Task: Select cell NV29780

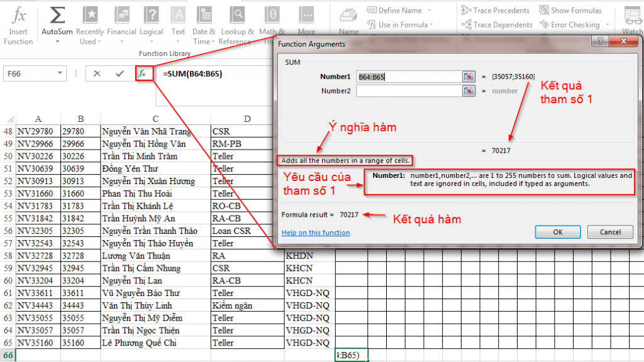Action: 38,131
